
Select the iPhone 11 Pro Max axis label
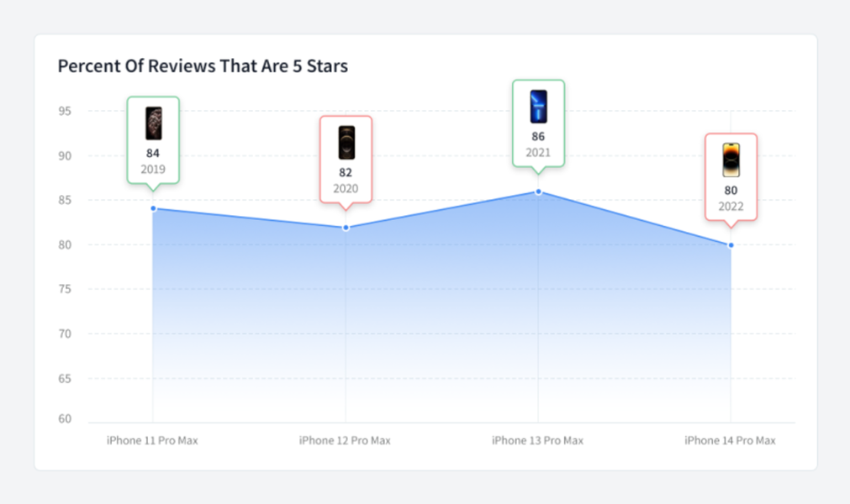pyautogui.click(x=152, y=440)
